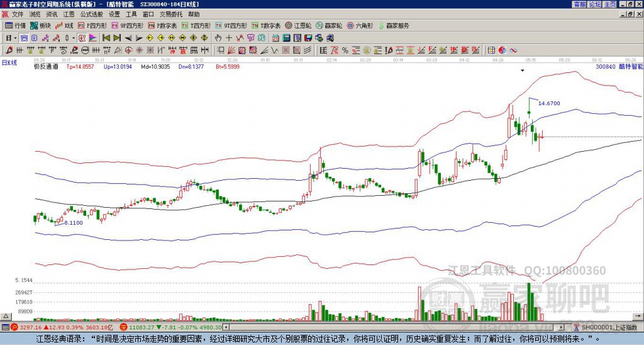This screenshot has height=345, width=644.
Task: Click the 极反通道 indicator label
Action: coord(45,66)
